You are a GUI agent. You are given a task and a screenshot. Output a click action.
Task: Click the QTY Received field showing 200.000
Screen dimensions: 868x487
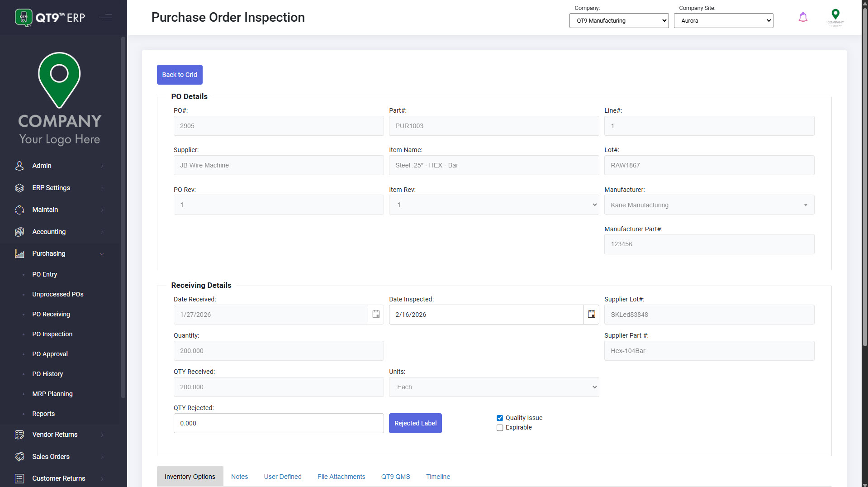point(279,387)
